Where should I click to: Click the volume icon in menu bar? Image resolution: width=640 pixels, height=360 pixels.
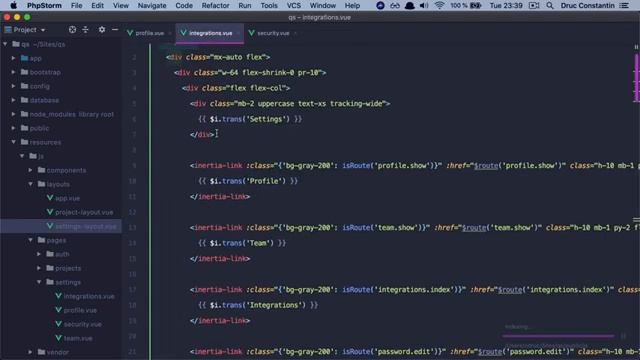pyautogui.click(x=424, y=5)
